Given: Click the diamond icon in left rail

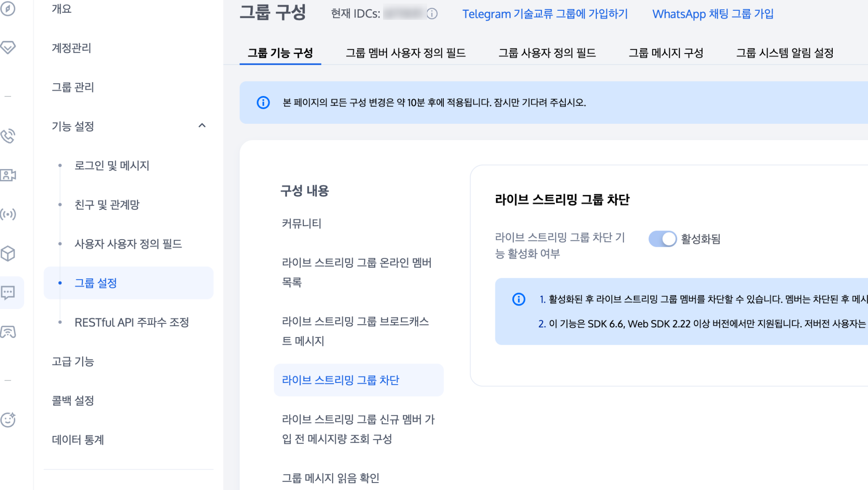Looking at the screenshot, I should pos(8,47).
